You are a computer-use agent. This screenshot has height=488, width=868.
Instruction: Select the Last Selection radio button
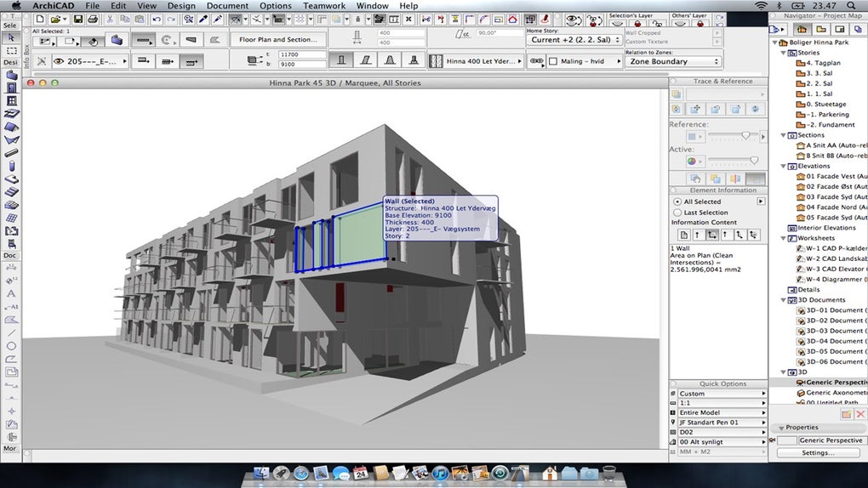[x=677, y=213]
